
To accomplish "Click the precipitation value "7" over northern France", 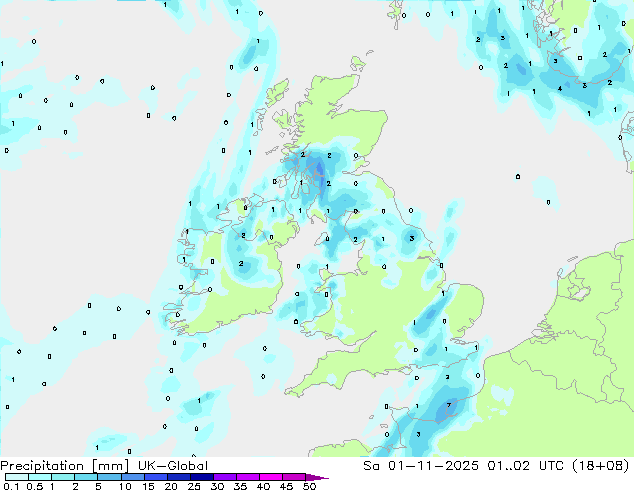I will (x=448, y=406).
